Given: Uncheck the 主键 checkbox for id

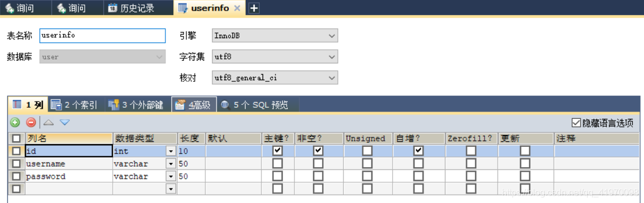Looking at the screenshot, I should coord(278,151).
